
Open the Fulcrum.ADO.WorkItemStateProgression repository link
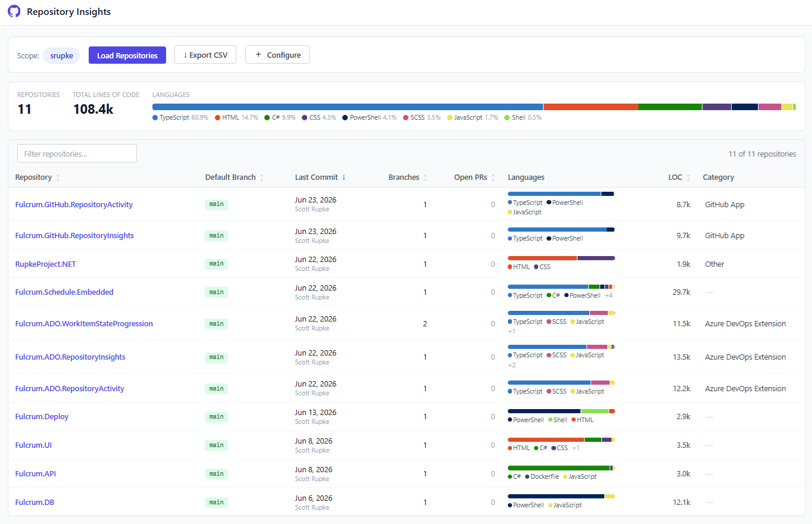click(x=84, y=323)
